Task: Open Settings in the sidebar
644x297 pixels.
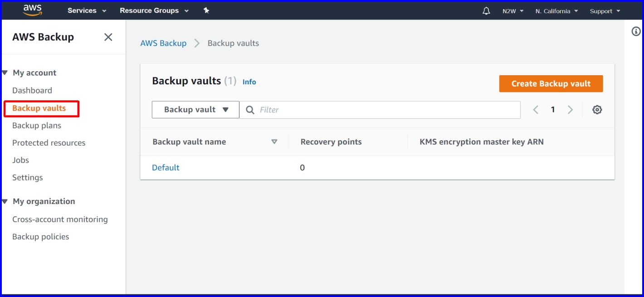Action: pos(28,177)
